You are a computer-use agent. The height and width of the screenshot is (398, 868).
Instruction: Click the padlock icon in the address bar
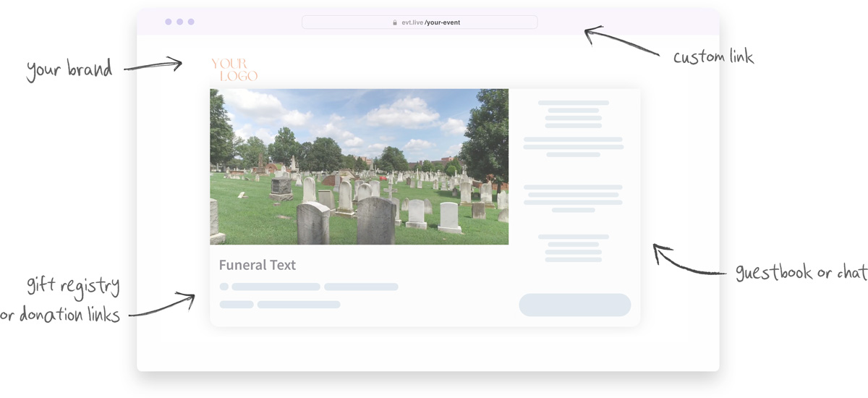(x=395, y=22)
